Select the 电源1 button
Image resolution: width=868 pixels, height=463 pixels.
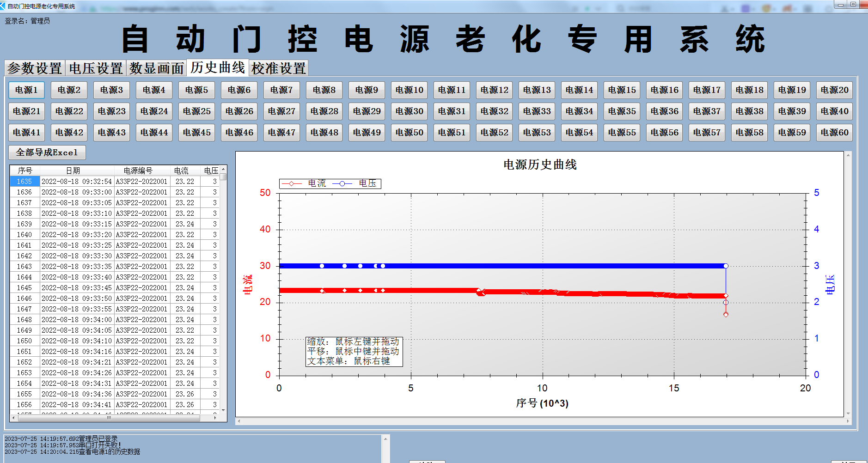coord(26,90)
